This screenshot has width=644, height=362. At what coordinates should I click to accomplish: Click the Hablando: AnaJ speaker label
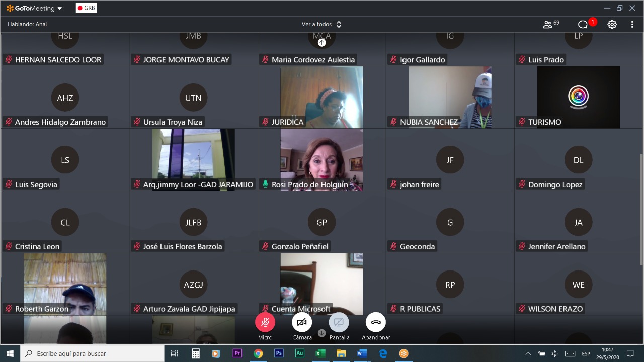click(x=28, y=24)
